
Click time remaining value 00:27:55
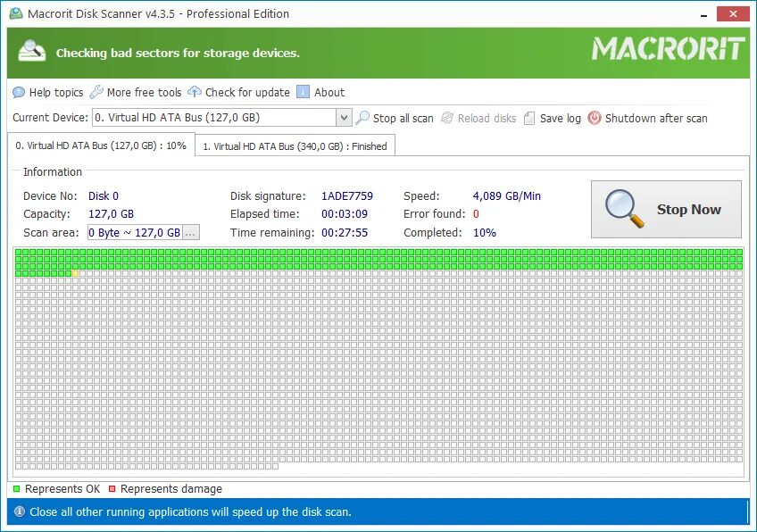(345, 233)
